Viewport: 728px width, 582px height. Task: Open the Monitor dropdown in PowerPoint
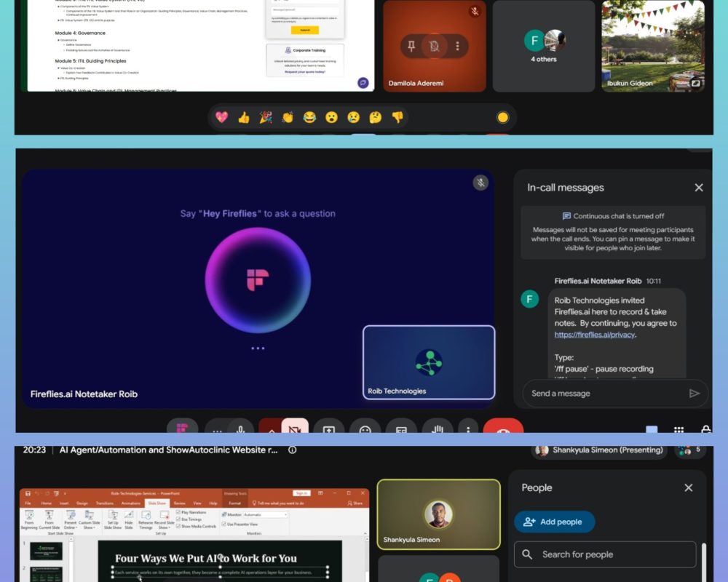(x=265, y=514)
